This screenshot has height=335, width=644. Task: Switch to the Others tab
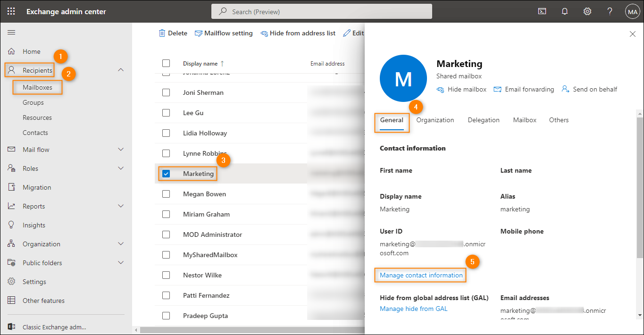pos(559,120)
